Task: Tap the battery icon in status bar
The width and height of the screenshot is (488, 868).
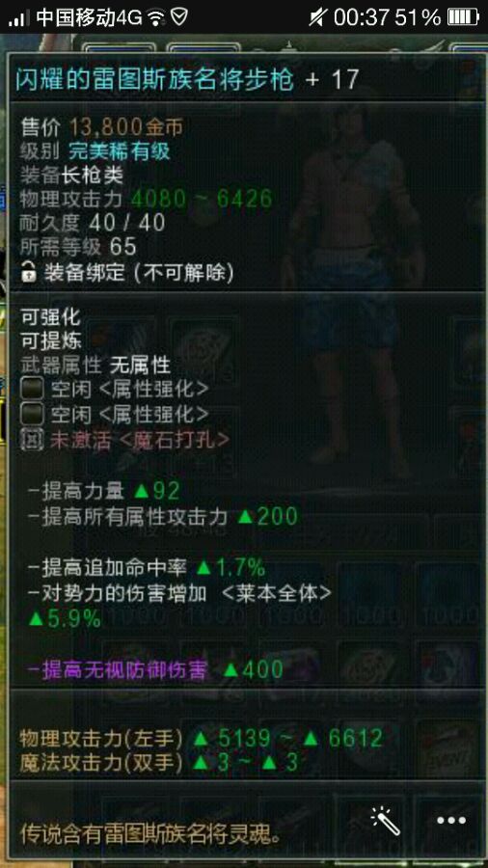Action: (x=462, y=17)
